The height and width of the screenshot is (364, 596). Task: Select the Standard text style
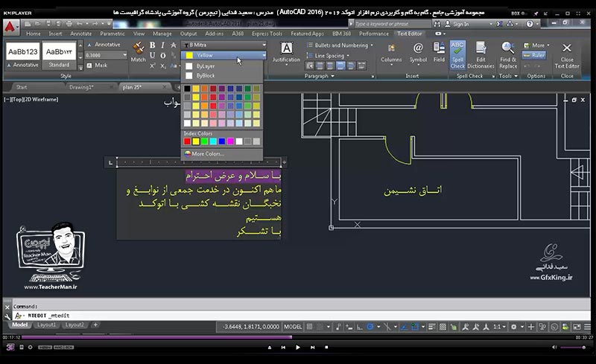coord(60,56)
